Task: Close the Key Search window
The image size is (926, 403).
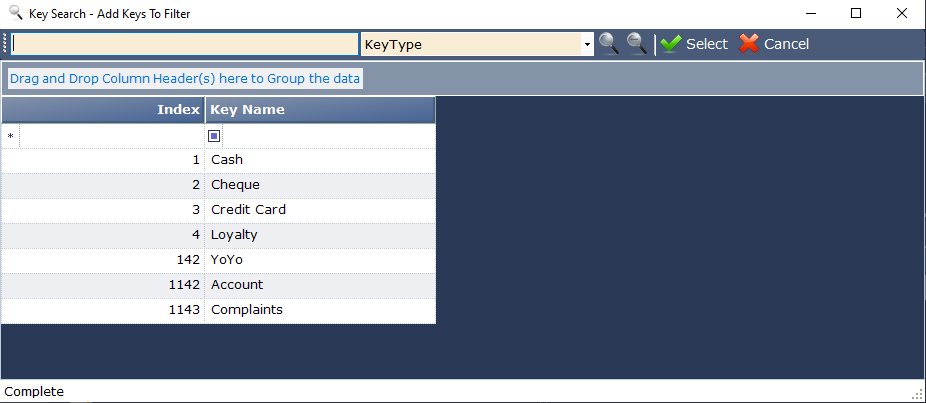Action: pos(902,13)
